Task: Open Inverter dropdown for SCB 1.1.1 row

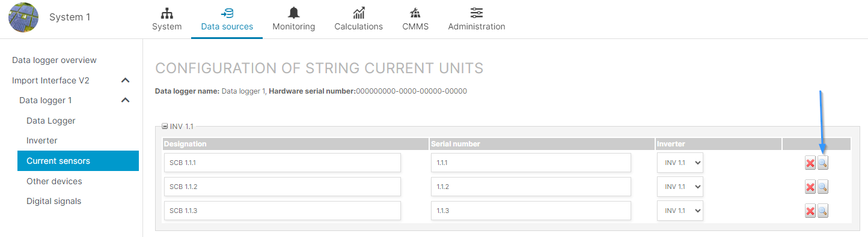Action: pos(680,163)
